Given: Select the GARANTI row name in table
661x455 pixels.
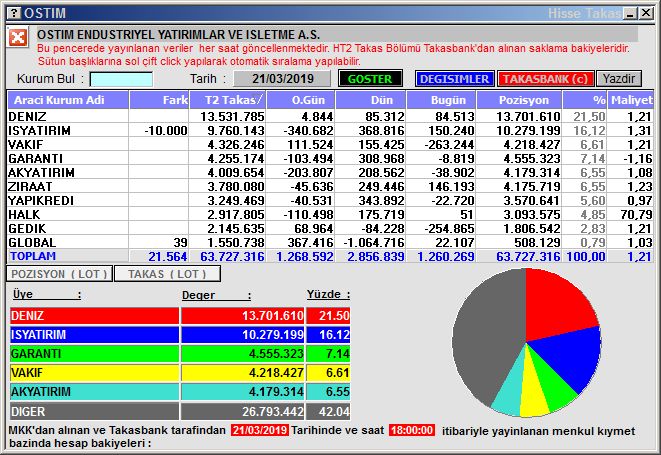Looking at the screenshot, I should (x=68, y=159).
